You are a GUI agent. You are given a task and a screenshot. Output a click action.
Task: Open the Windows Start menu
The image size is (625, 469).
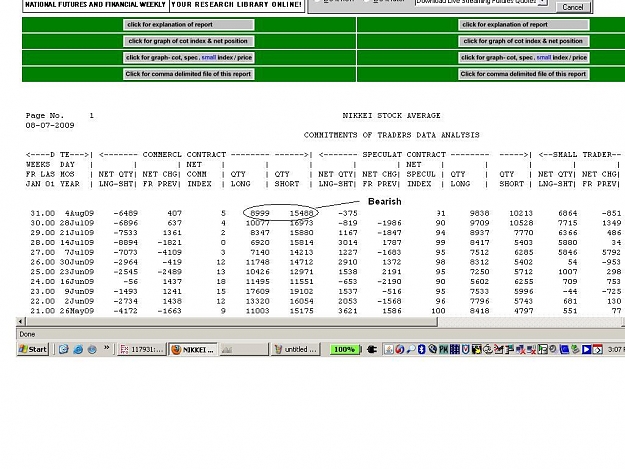(x=33, y=349)
